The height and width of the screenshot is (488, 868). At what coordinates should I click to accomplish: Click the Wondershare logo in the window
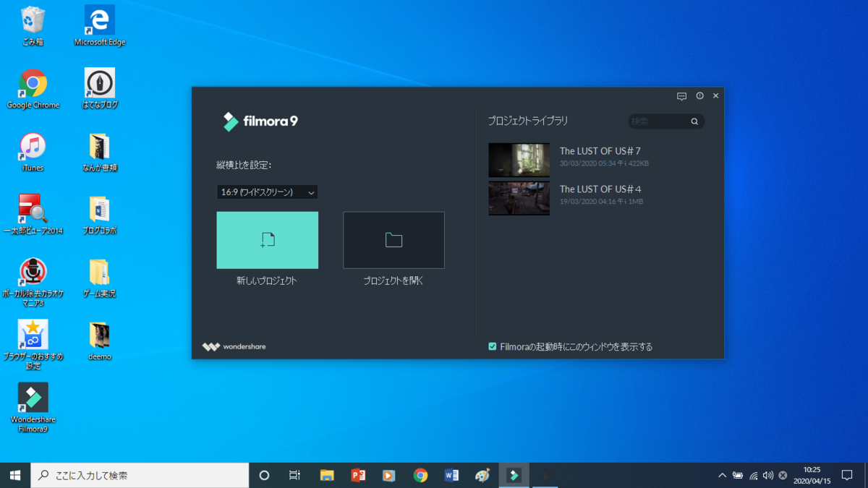234,347
